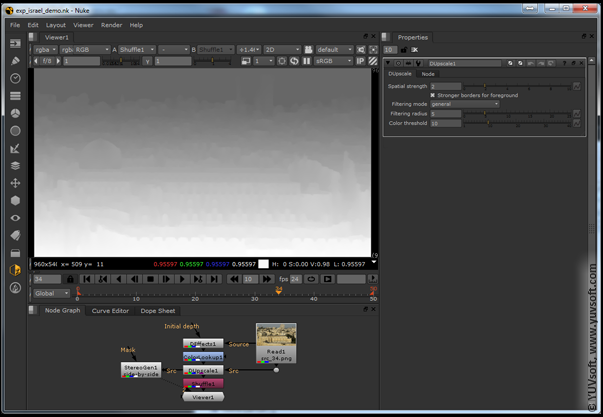603x417 pixels.
Task: Click the stop playback button
Action: pos(151,279)
